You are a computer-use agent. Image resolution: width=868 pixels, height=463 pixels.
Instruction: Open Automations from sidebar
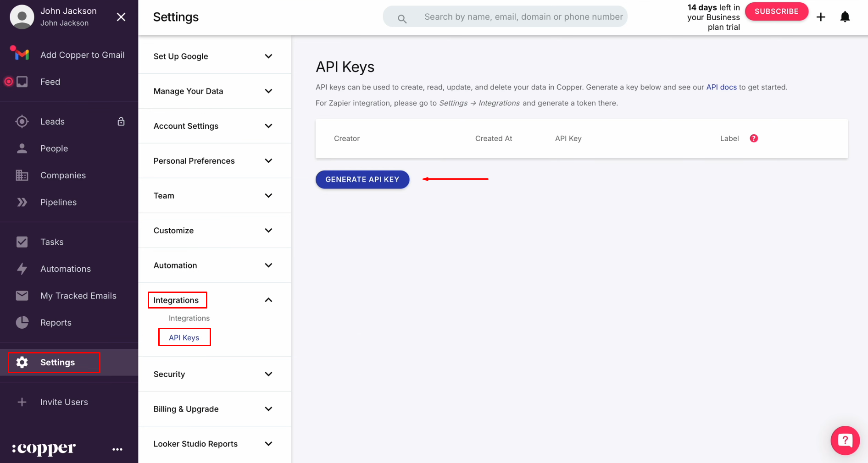66,269
